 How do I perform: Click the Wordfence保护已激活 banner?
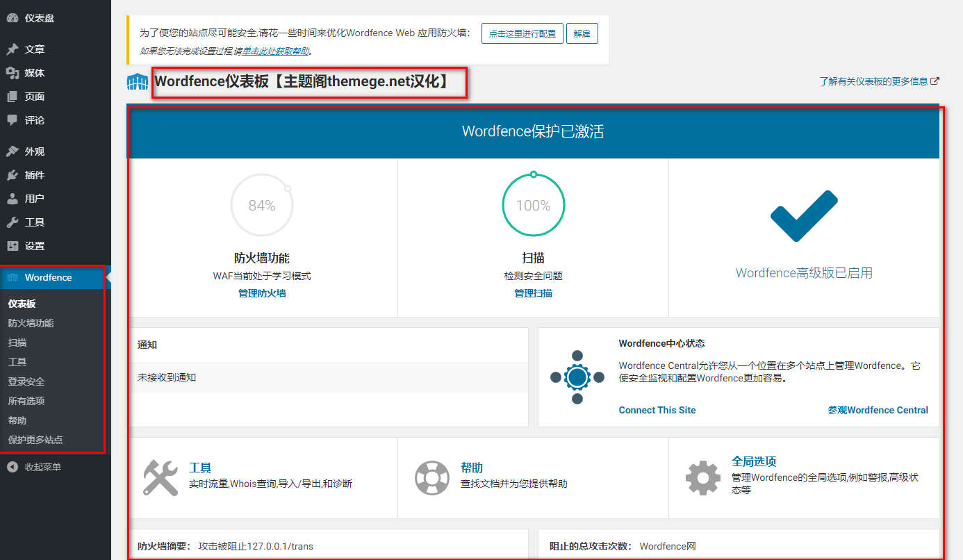point(534,131)
